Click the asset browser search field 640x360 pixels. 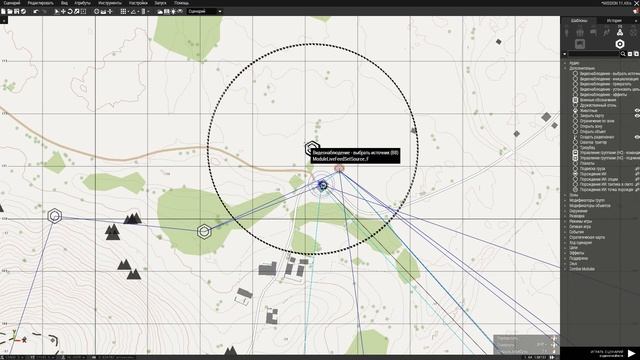click(x=594, y=53)
